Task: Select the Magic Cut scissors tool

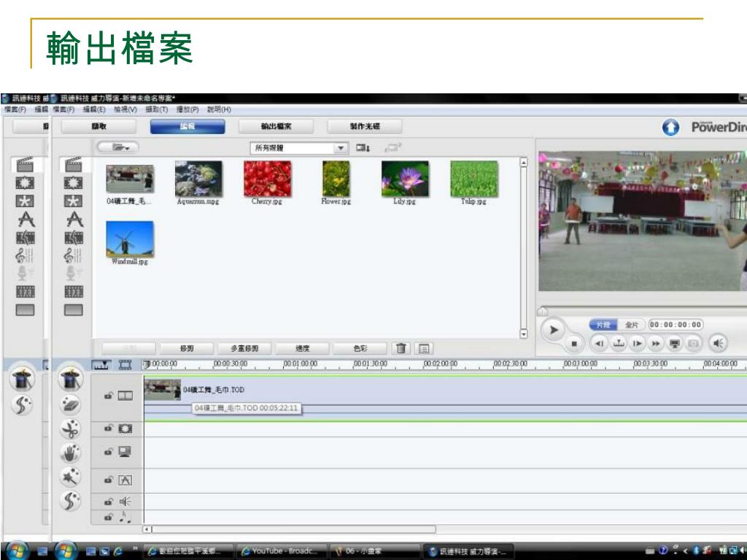Action: click(71, 429)
